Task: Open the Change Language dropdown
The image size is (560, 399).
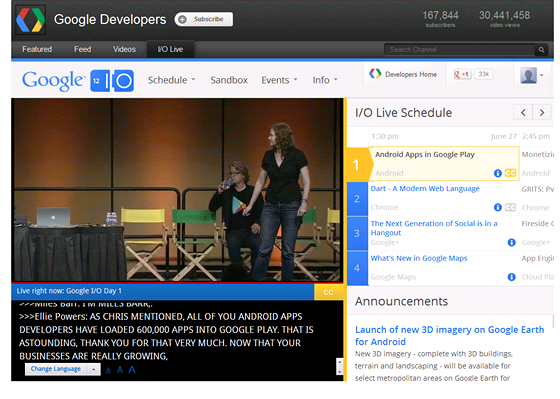Action: click(62, 369)
